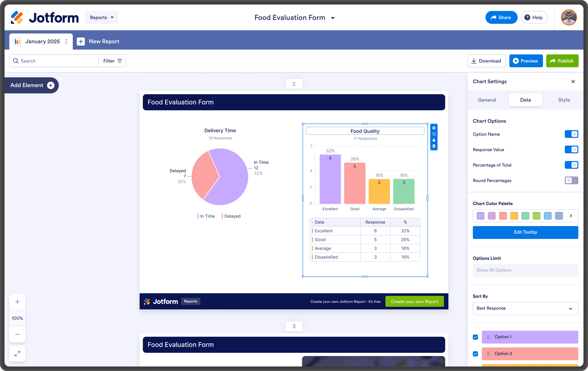Click the fullscreen expand arrows icon
This screenshot has height=371, width=588.
coord(17,353)
